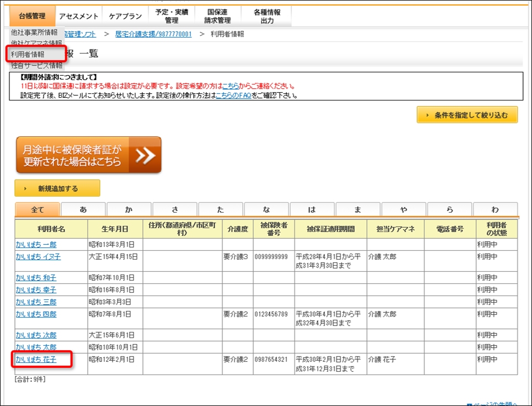Click the 新規追加する button
This screenshot has height=406, width=532.
click(x=57, y=188)
